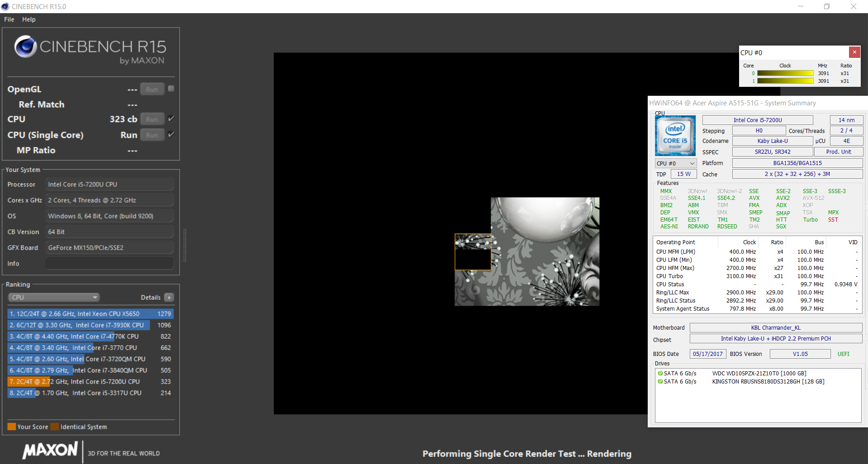
Task: Click the Cinebench logo sphere icon
Action: pyautogui.click(x=25, y=46)
